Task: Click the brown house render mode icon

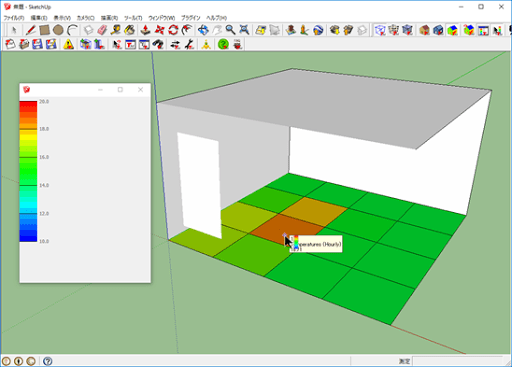Action: coord(424,30)
